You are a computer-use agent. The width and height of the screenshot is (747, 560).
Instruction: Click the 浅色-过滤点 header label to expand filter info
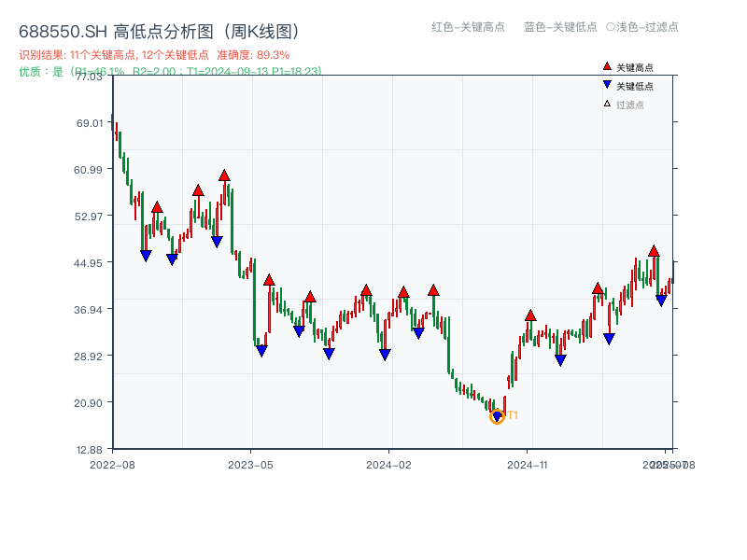[644, 28]
